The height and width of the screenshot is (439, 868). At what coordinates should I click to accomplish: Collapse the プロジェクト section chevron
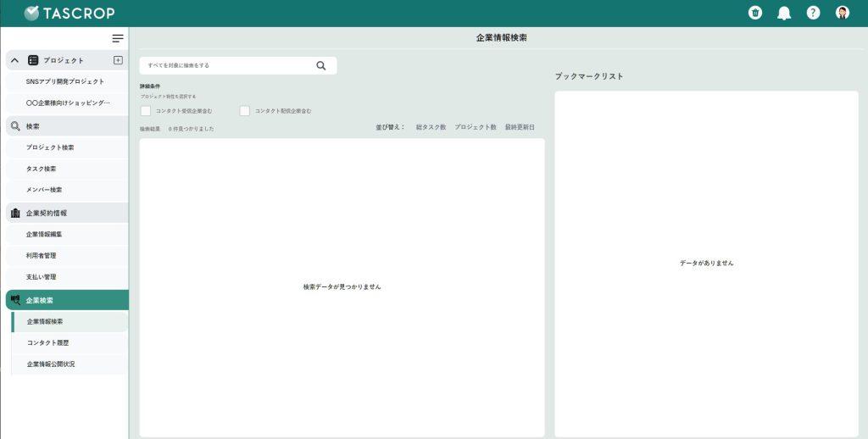(14, 60)
